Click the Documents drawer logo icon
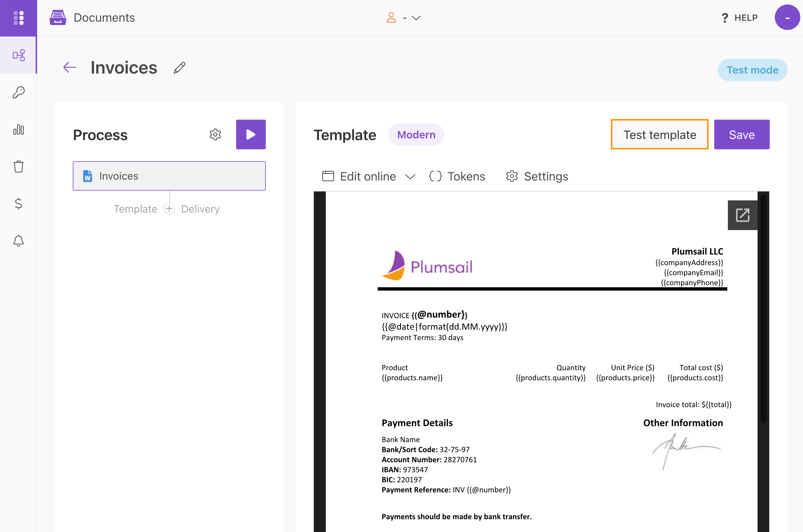 coord(58,18)
